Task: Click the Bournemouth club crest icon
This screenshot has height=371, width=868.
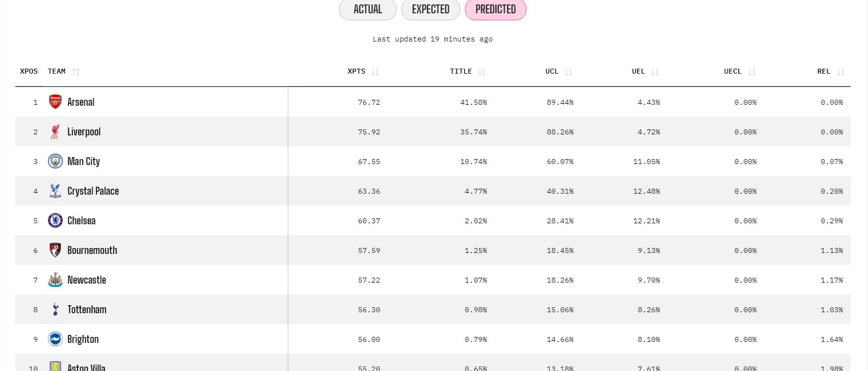Action: pyautogui.click(x=55, y=250)
